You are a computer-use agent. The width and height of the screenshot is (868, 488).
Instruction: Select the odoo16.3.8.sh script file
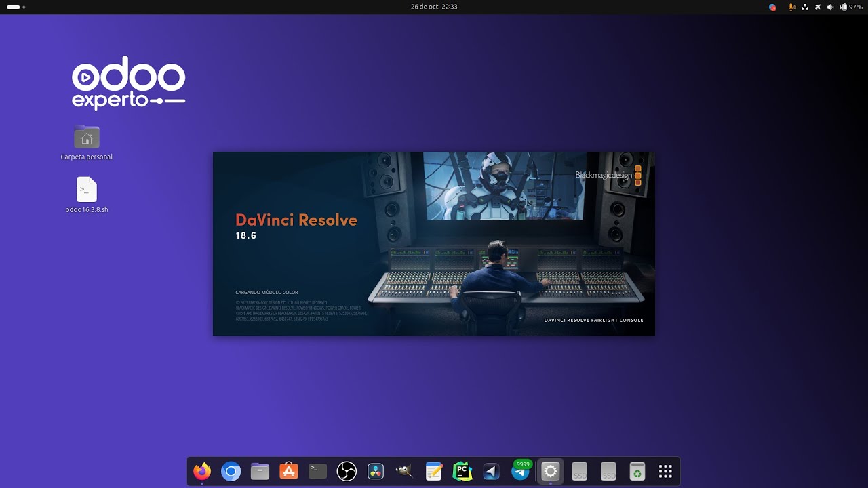[87, 190]
